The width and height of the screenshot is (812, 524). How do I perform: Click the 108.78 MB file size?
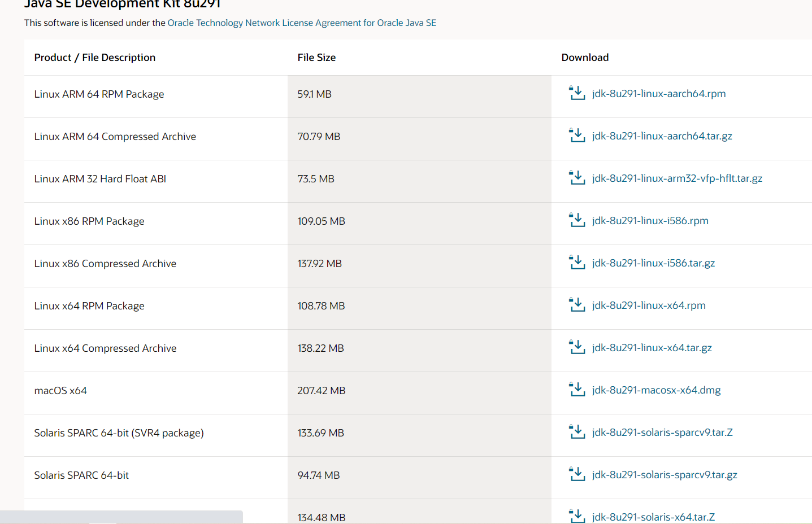(x=321, y=306)
